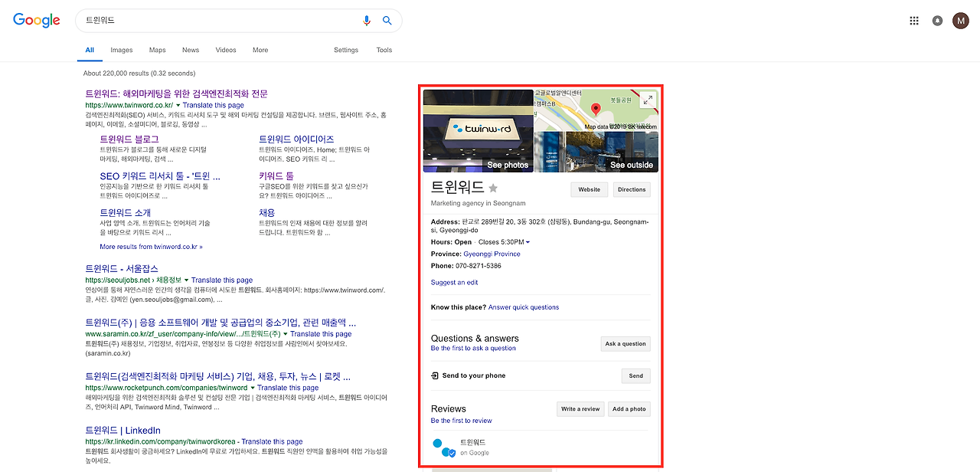Open the Settings dropdown menu

click(346, 50)
